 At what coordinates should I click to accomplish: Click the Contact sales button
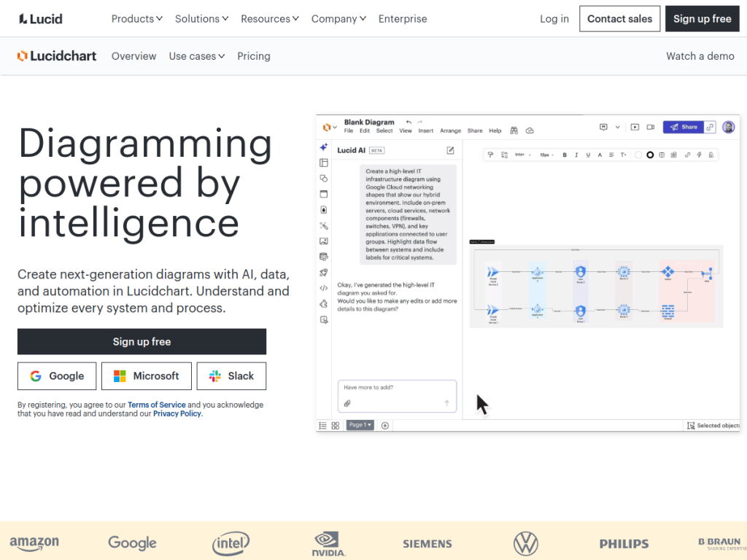pos(619,18)
